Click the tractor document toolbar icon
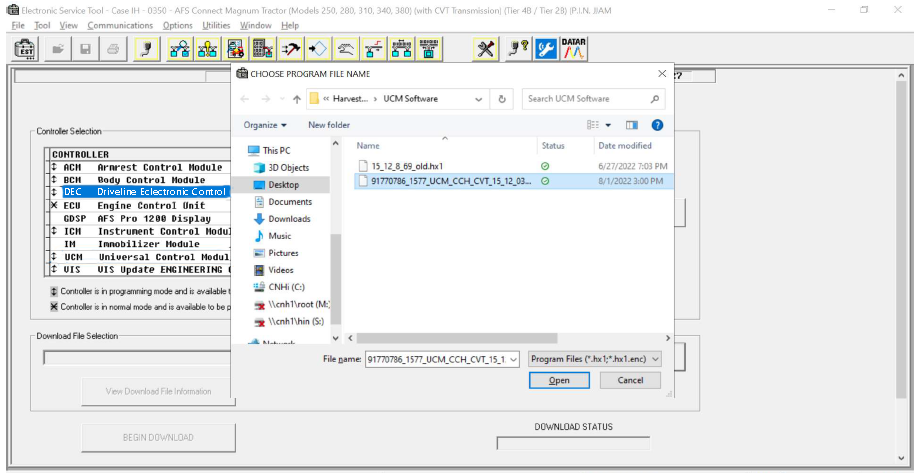The image size is (914, 473). (235, 49)
